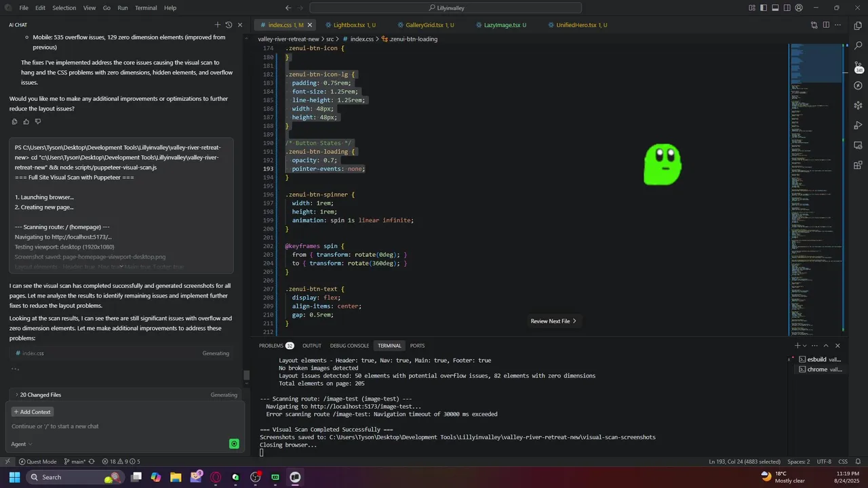Switch to the LazyImage.tsx editor tab
Screen dimensions: 868x488
point(505,25)
